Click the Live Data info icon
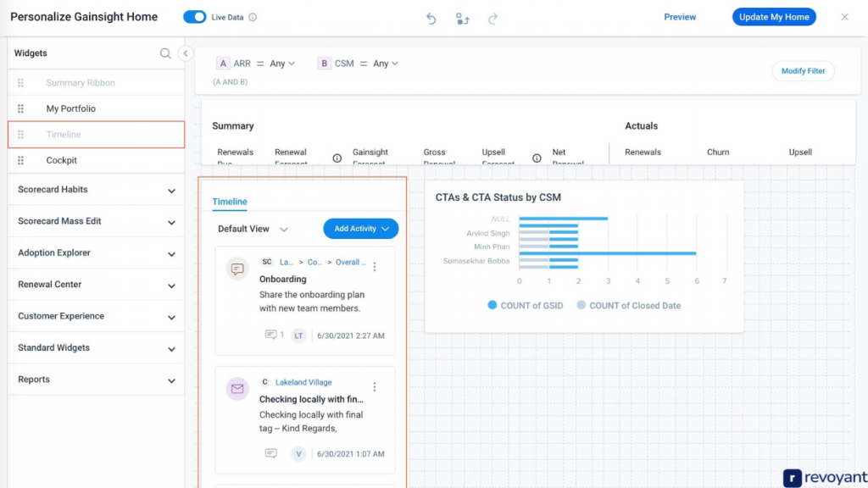The image size is (868, 488). click(x=253, y=17)
